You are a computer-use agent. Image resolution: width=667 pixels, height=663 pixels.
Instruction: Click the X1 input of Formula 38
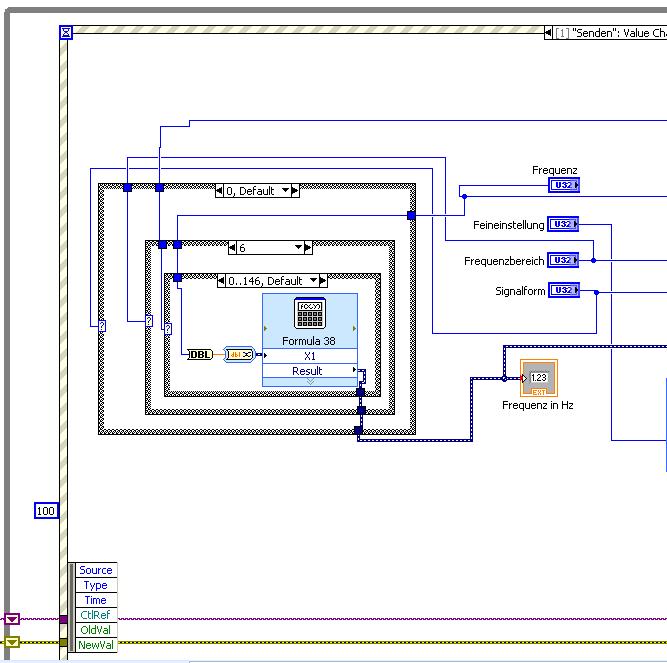310,356
